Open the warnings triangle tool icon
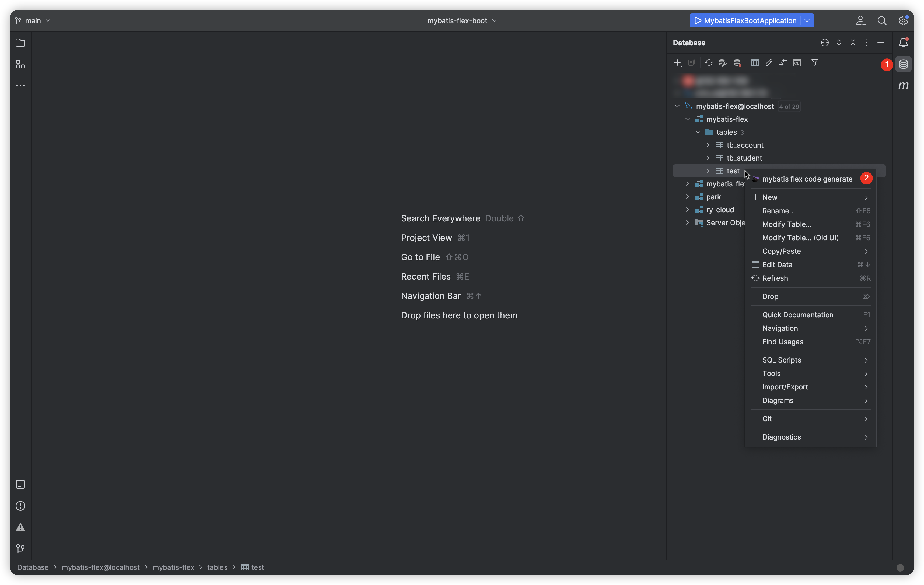Screen dimensions: 924x585 20,527
